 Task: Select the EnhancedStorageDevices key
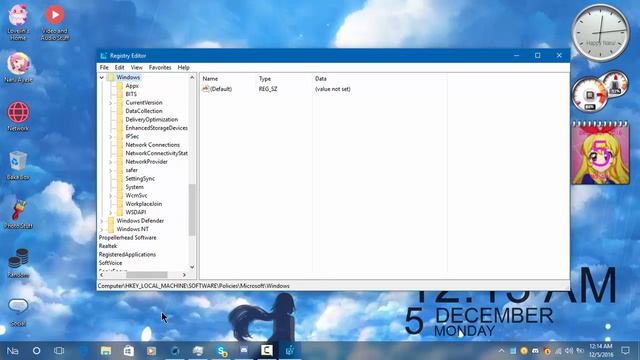click(x=156, y=128)
